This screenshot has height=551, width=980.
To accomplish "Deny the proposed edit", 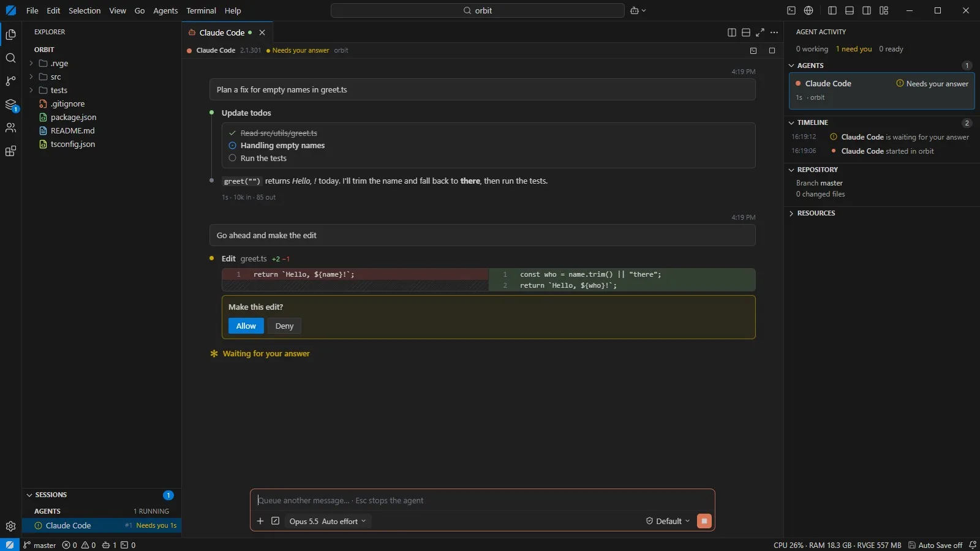I will pos(284,326).
